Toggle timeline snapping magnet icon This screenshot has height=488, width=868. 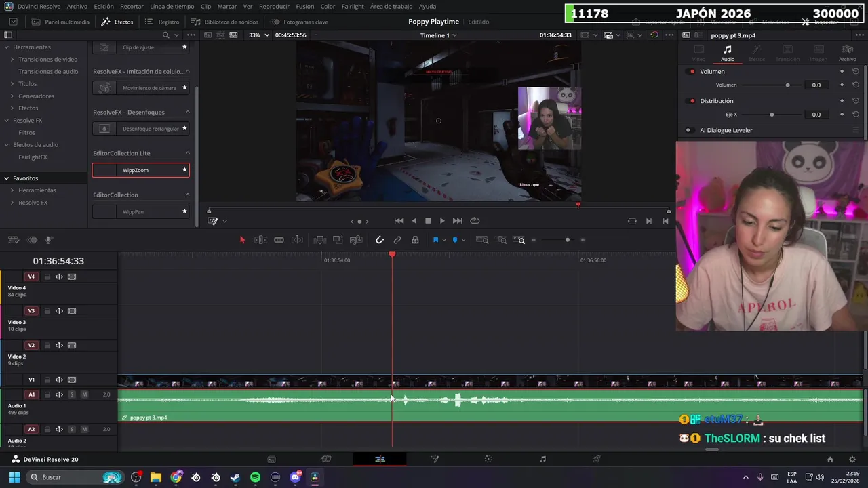[380, 240]
